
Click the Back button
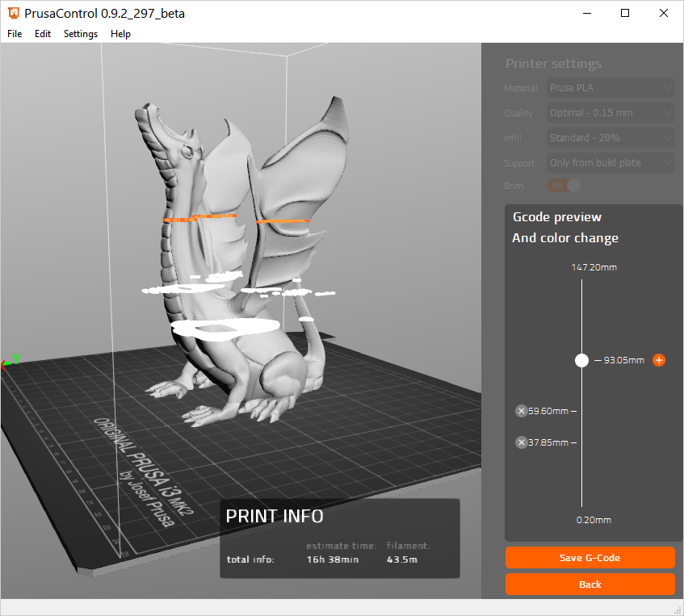[590, 585]
